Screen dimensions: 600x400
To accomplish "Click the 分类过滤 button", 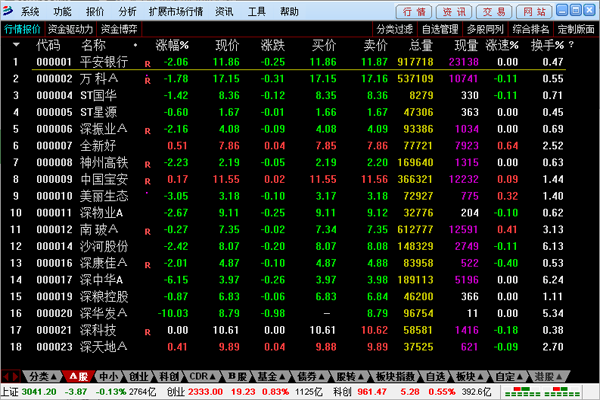I will pyautogui.click(x=395, y=29).
